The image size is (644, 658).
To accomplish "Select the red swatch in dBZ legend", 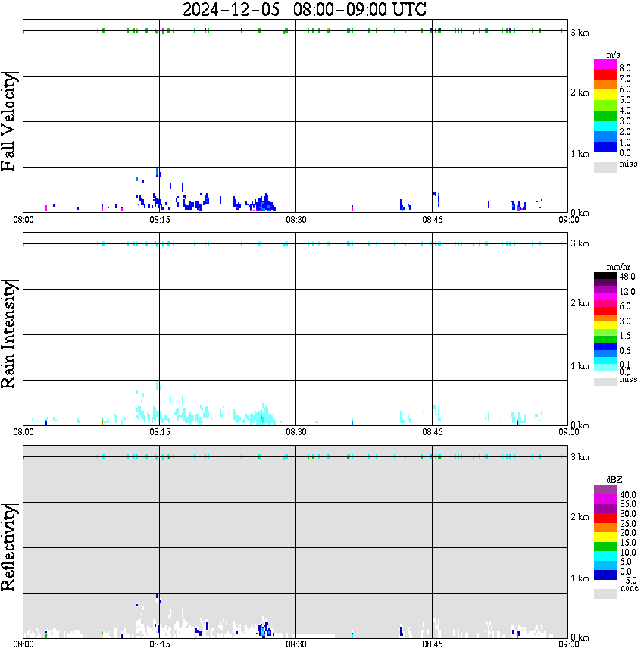I will pyautogui.click(x=605, y=519).
